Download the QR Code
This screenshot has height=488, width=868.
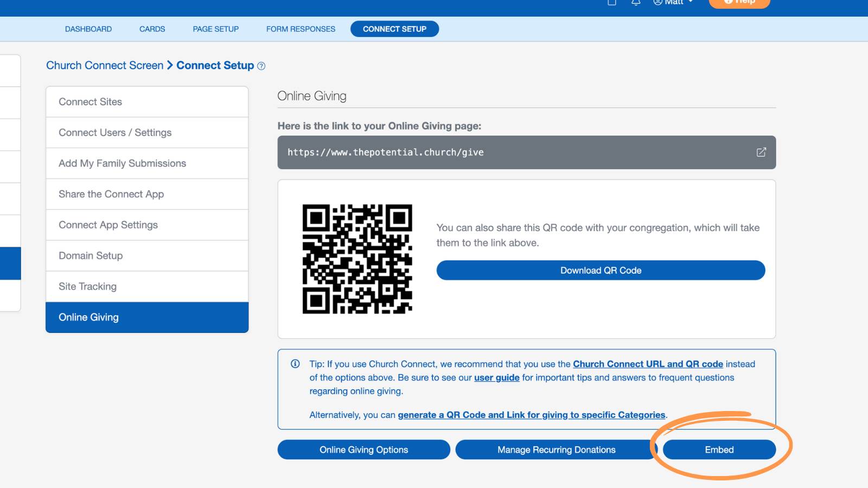pos(601,270)
